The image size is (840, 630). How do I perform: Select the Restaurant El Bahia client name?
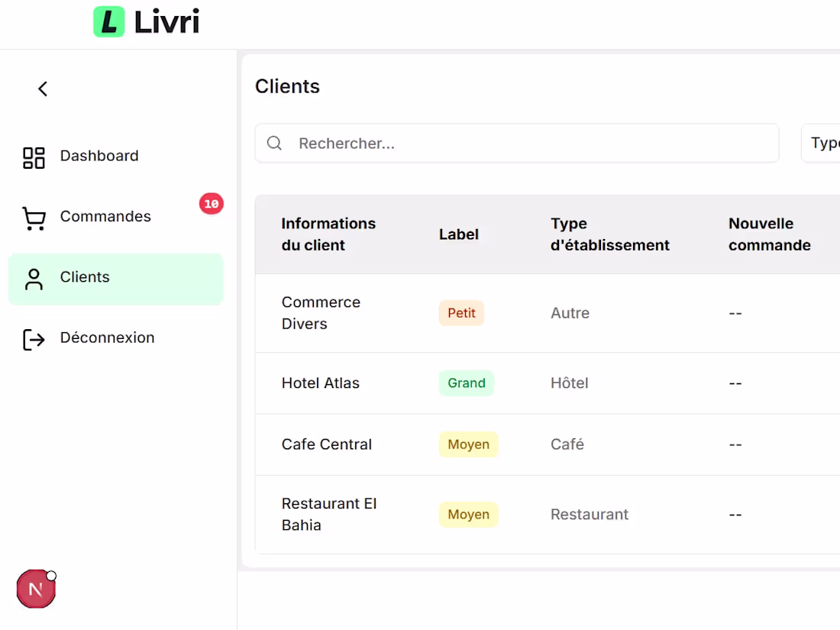coord(329,514)
